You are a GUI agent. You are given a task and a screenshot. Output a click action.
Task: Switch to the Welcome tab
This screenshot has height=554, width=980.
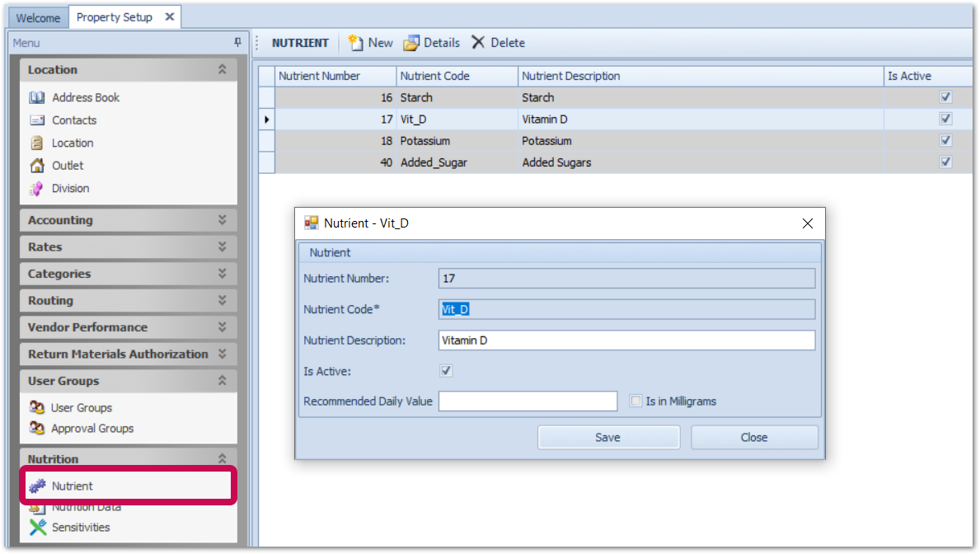click(x=38, y=17)
